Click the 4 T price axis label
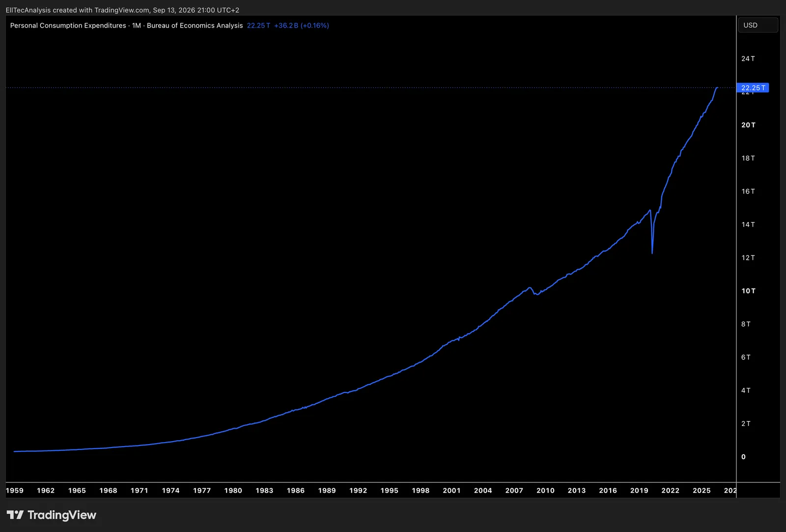The width and height of the screenshot is (786, 532). 746,390
